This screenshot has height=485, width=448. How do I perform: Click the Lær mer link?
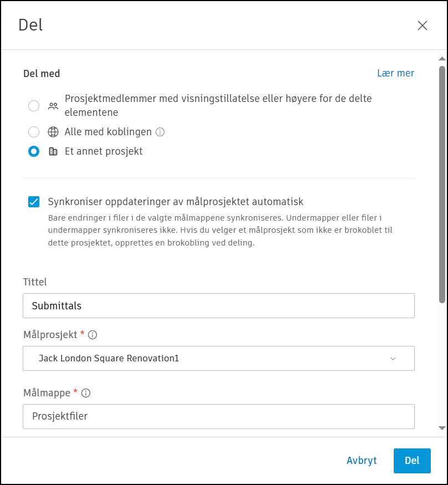pyautogui.click(x=395, y=73)
